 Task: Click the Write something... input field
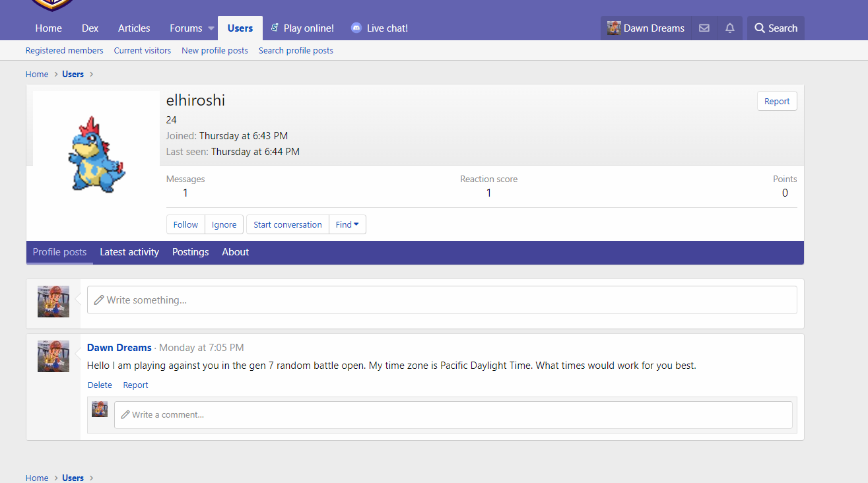pyautogui.click(x=442, y=300)
